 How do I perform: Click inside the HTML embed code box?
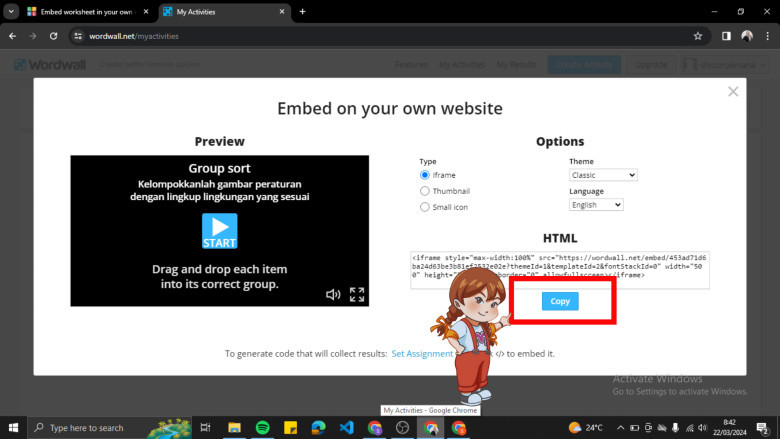[560, 270]
